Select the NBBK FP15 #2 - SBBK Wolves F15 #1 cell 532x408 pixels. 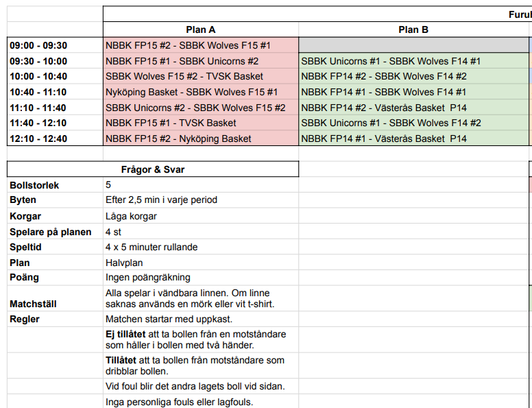point(188,46)
